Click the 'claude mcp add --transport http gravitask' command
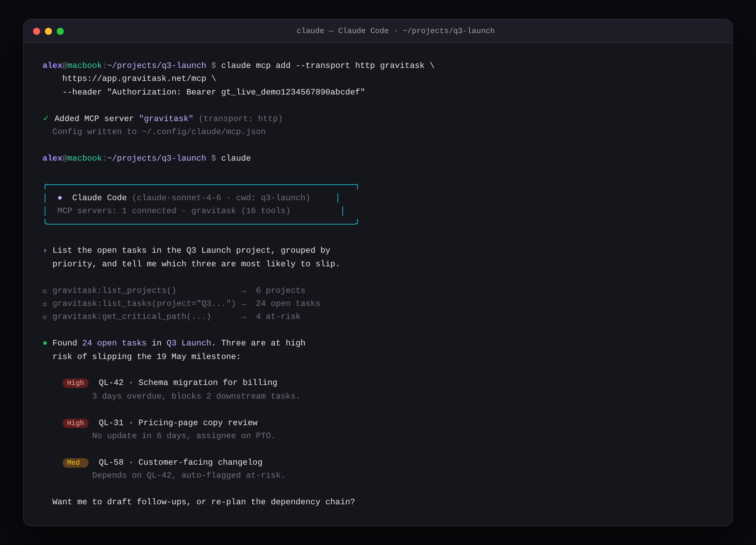Viewport: 756px width, 545px height. [323, 65]
